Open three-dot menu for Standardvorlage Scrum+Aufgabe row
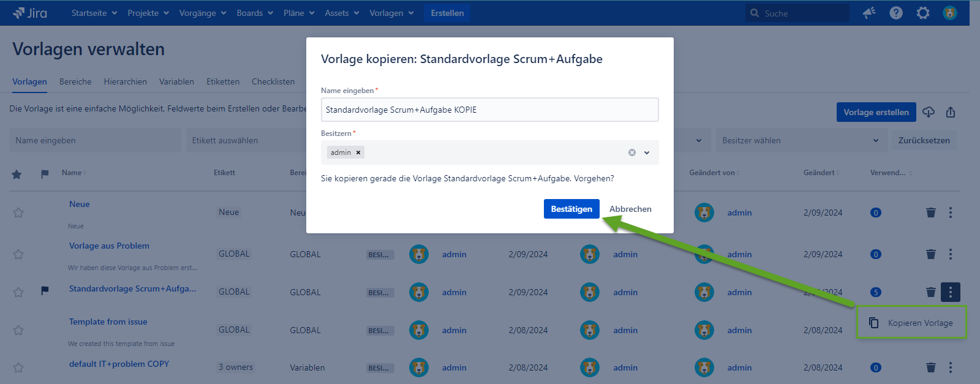This screenshot has height=384, width=980. coord(951,292)
